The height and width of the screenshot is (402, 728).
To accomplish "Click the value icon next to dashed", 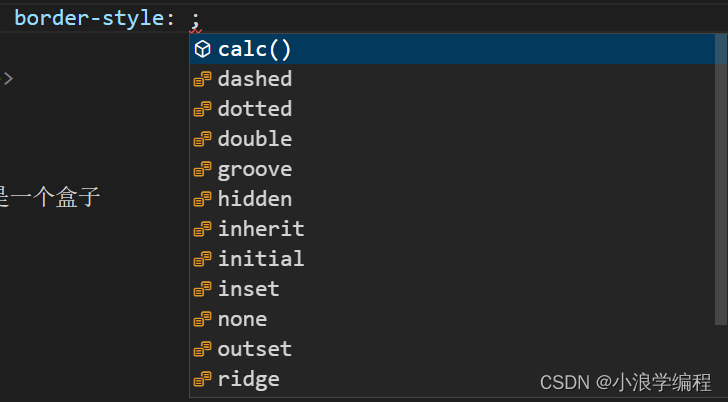I will click(202, 79).
